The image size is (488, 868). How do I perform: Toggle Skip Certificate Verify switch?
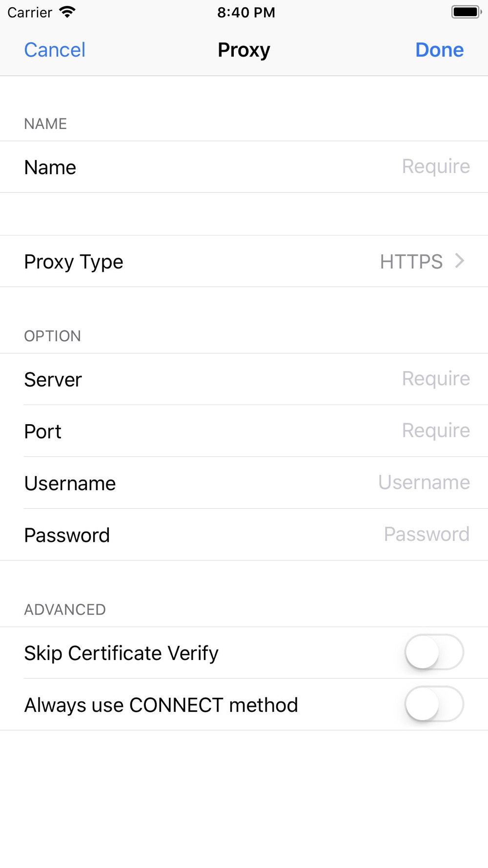pyautogui.click(x=434, y=652)
